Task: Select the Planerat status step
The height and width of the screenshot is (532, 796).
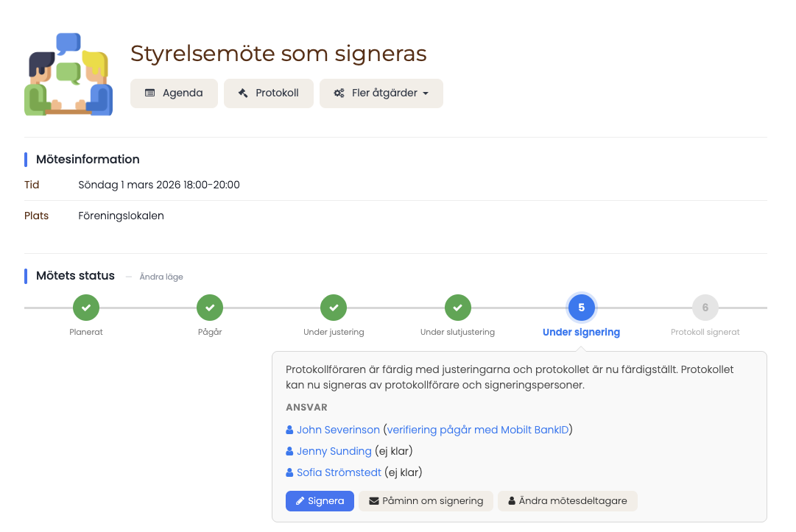Action: click(86, 308)
